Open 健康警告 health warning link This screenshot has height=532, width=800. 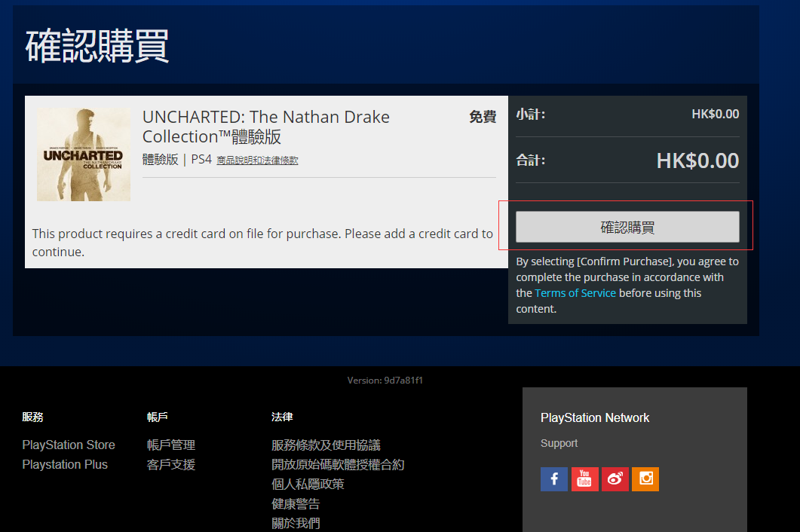coord(296,504)
